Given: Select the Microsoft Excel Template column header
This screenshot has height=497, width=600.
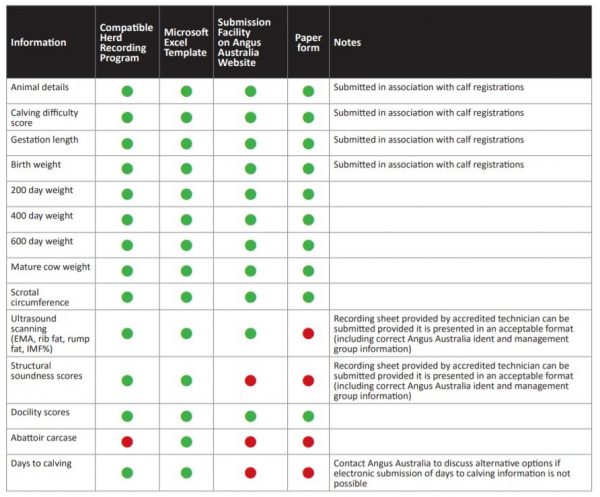Looking at the screenshot, I should pyautogui.click(x=185, y=43).
